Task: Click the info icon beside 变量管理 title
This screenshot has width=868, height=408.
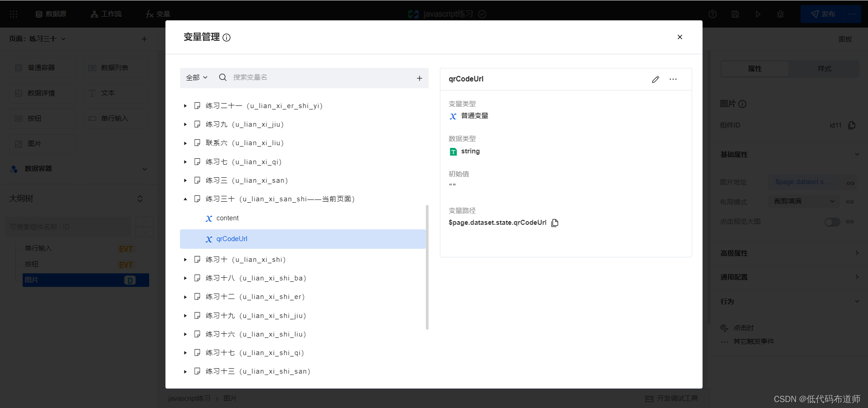Action: pyautogui.click(x=226, y=38)
